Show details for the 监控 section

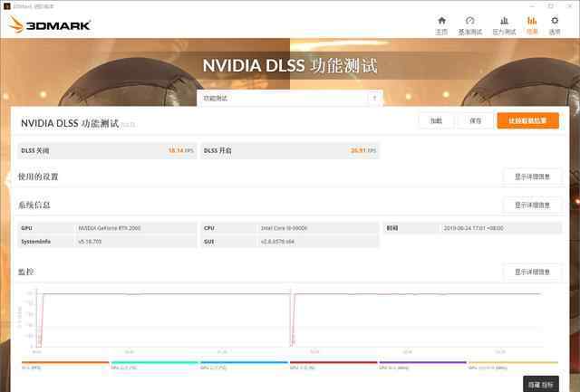(x=532, y=272)
